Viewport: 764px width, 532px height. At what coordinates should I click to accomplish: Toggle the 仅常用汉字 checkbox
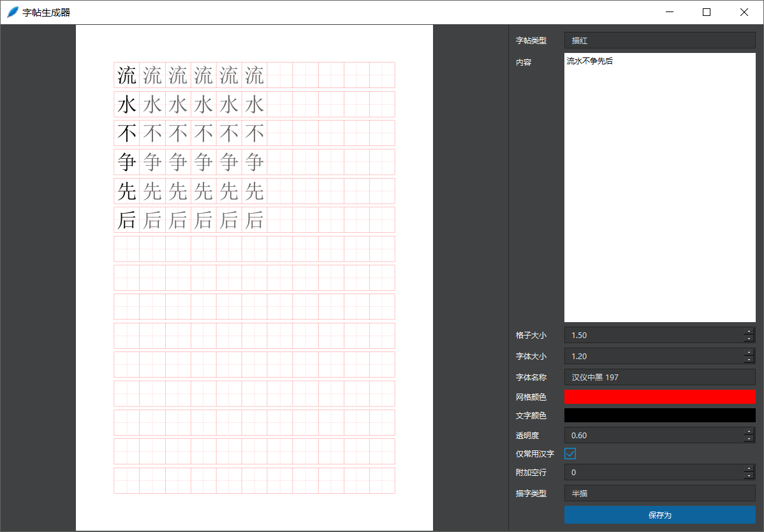coord(570,454)
